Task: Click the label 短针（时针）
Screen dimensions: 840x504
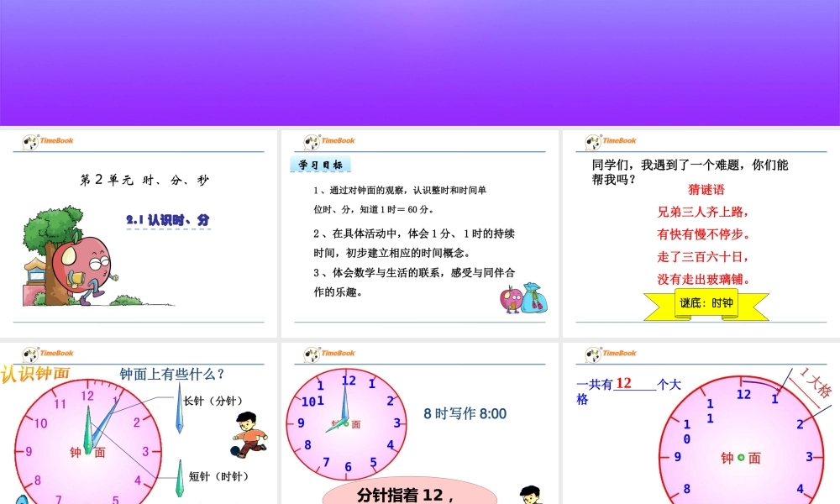Action: click(221, 476)
